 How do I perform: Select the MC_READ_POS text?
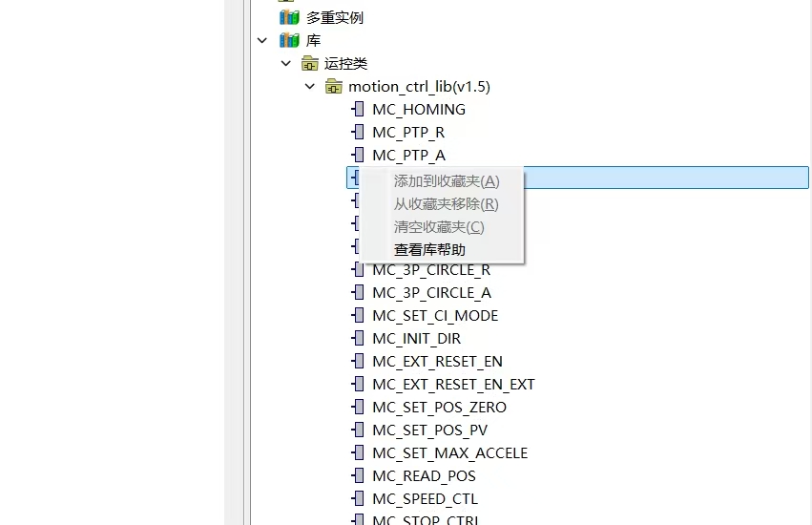tap(424, 475)
